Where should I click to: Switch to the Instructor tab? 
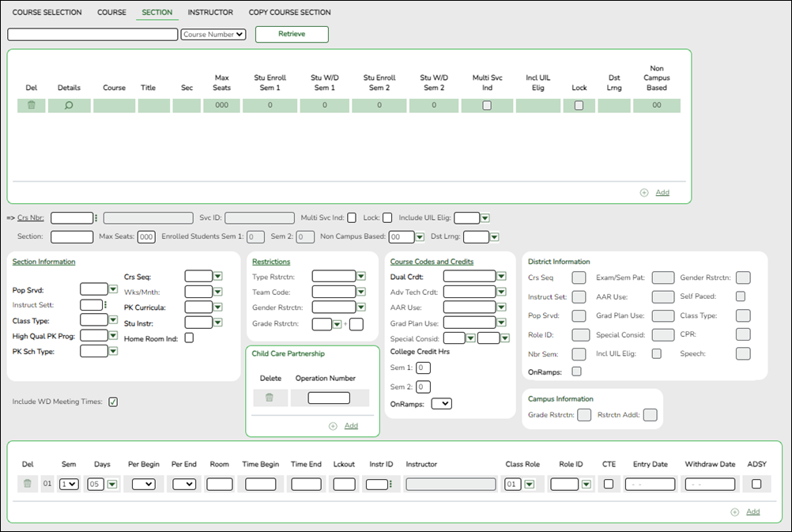tap(210, 13)
